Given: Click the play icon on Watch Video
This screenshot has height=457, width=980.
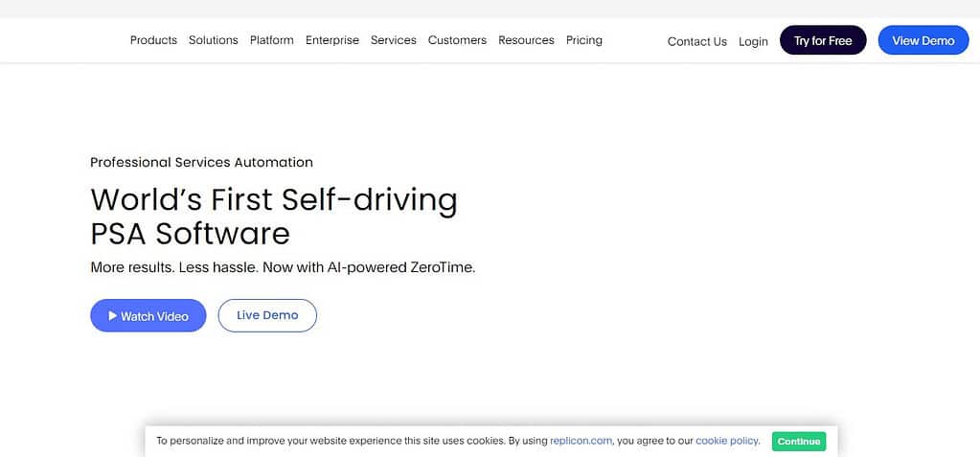Looking at the screenshot, I should [x=113, y=316].
